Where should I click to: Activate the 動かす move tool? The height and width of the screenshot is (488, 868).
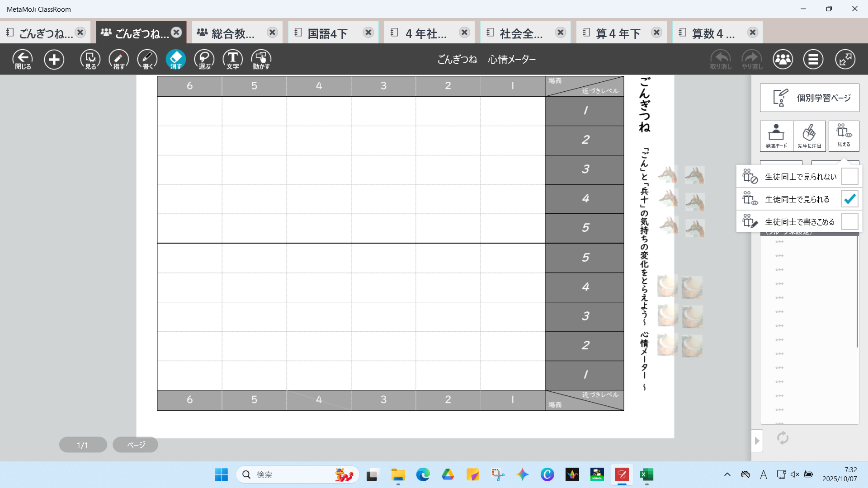[x=261, y=59]
